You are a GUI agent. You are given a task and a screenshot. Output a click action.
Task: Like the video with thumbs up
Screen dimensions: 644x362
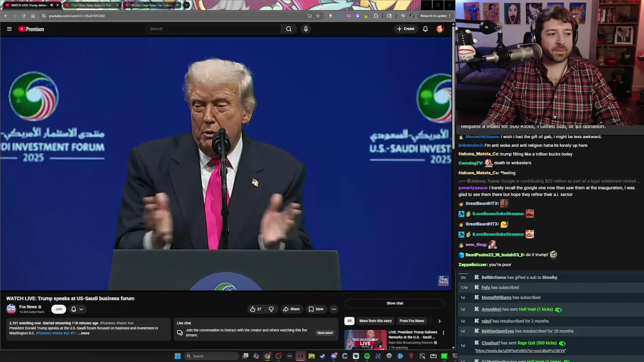click(x=256, y=309)
